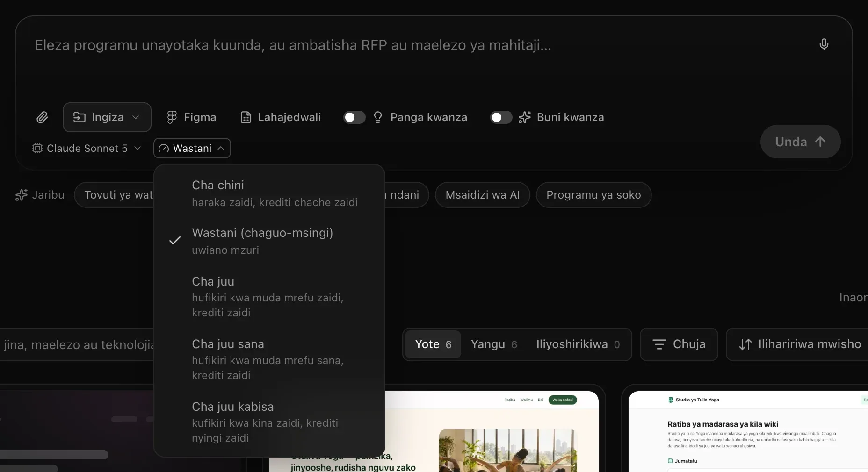Click the Chuja filter button

coord(679,344)
